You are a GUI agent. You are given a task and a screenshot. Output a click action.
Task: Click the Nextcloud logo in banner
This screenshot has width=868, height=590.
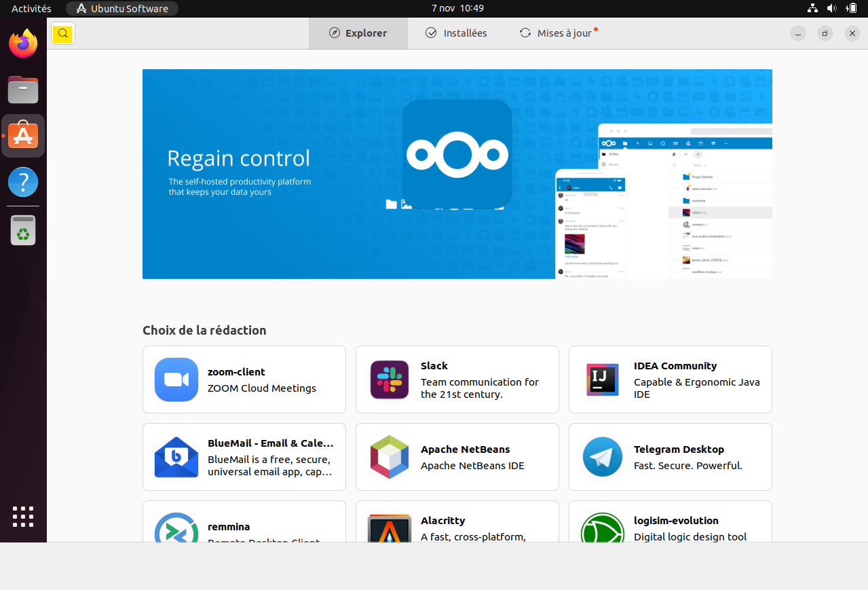click(x=457, y=155)
